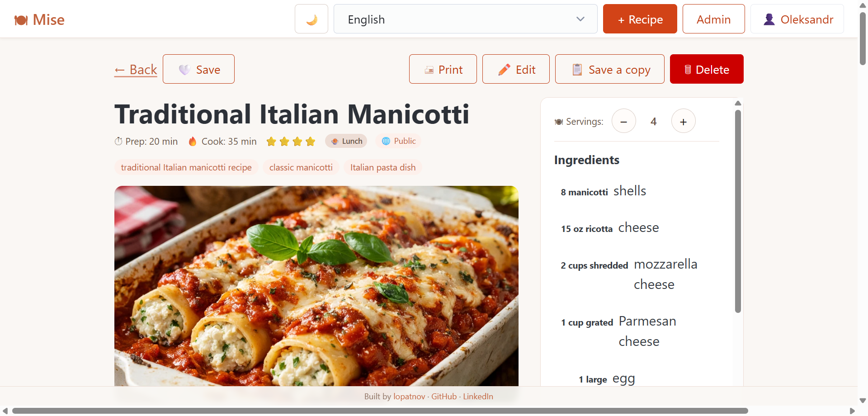Click the timer icon beside Prep time

(118, 141)
